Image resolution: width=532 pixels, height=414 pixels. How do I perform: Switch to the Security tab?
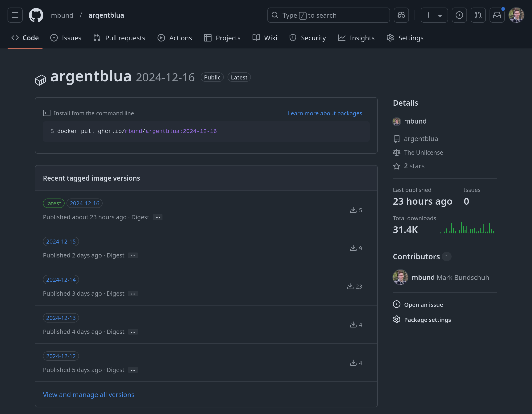pos(308,38)
